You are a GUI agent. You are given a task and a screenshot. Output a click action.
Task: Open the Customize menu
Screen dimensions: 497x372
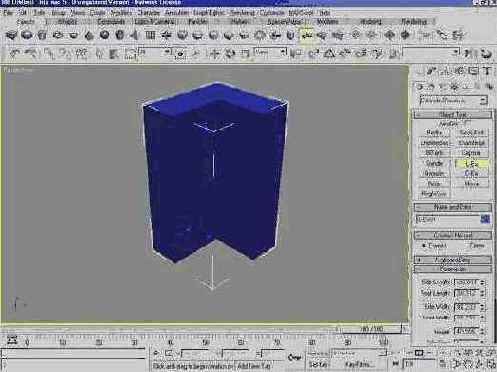coord(272,13)
